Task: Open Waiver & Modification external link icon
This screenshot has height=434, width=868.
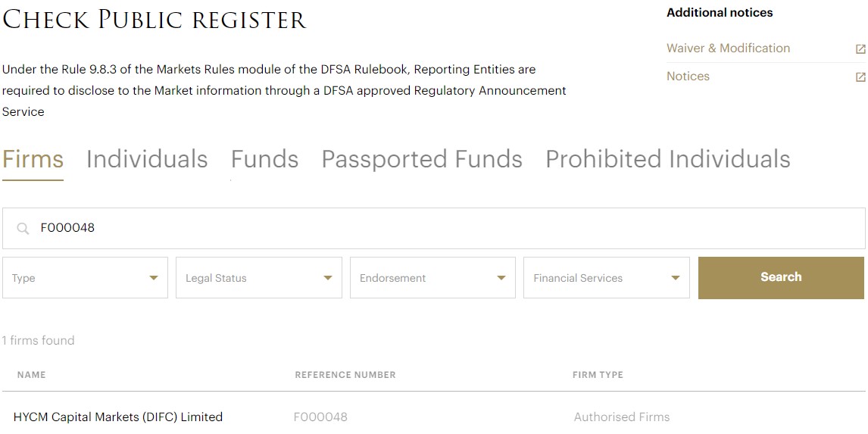Action: tap(860, 49)
